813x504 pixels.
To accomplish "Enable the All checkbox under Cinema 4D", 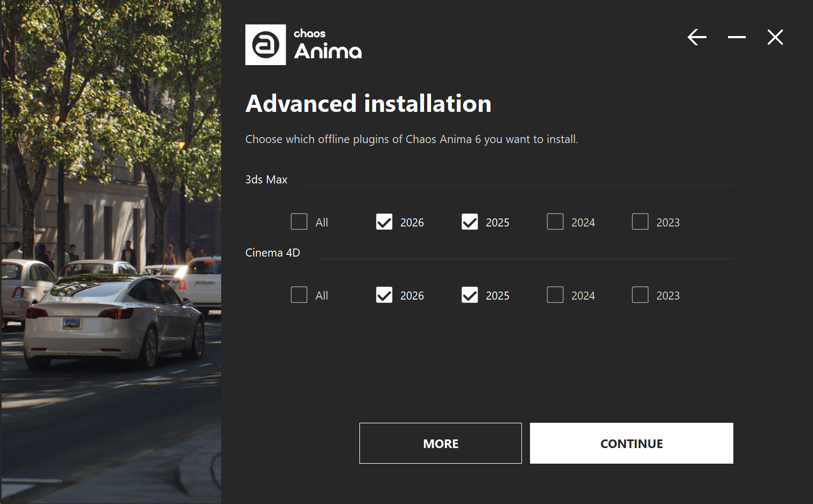I will point(299,295).
